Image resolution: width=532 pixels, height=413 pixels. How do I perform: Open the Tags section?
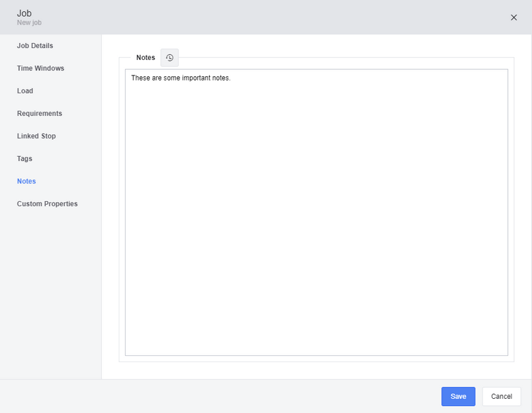[x=25, y=159]
